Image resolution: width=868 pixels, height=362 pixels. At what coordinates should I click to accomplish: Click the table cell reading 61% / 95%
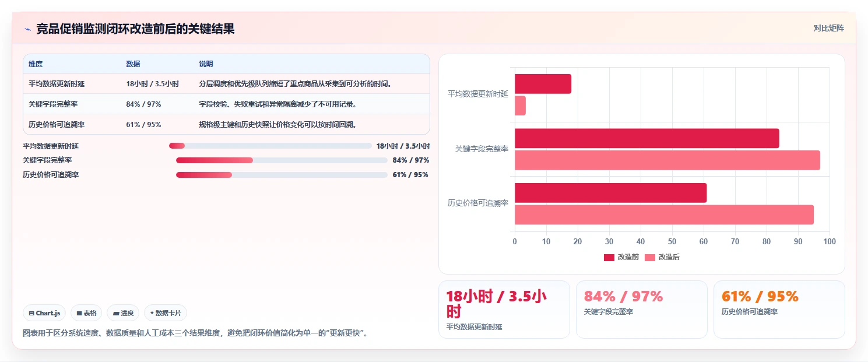tap(143, 125)
